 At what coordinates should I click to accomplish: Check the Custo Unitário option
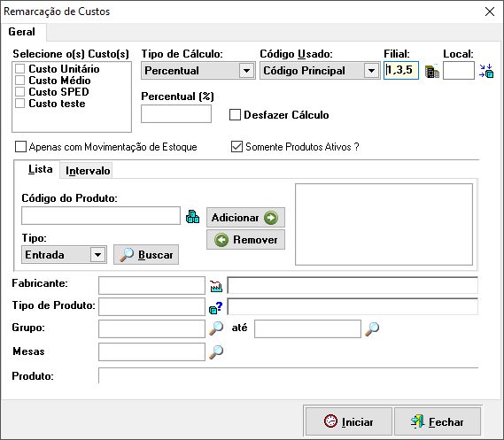(19, 69)
